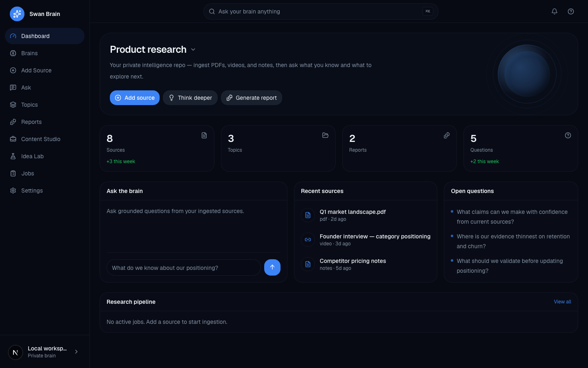Click the workspace avatar N icon
The image size is (588, 368).
pyautogui.click(x=16, y=352)
